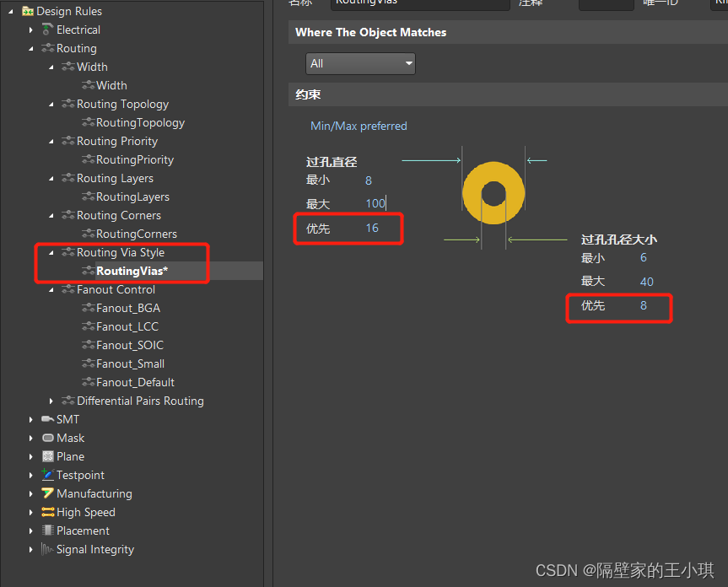The height and width of the screenshot is (587, 728).
Task: Select the RoutingCorners rule item
Action: pyautogui.click(x=136, y=234)
